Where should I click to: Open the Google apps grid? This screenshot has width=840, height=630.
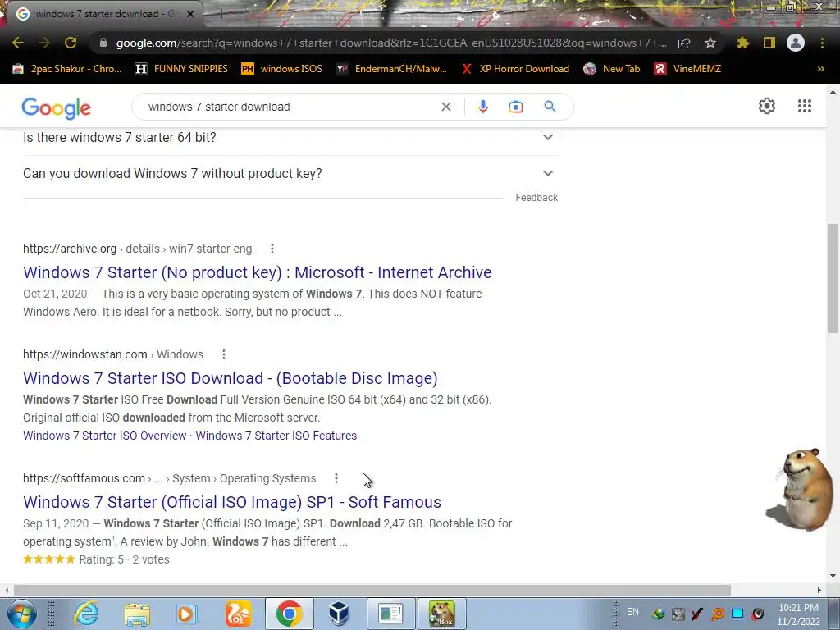[x=805, y=106]
